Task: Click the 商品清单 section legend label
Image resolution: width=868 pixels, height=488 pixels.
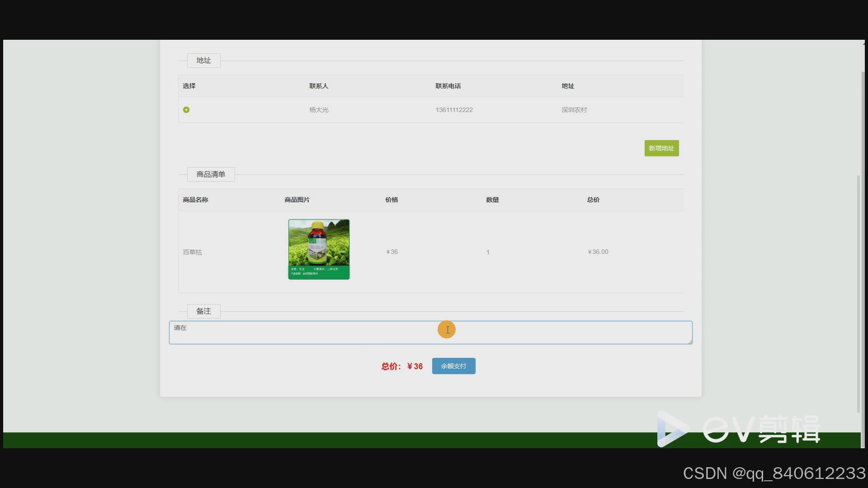Action: pyautogui.click(x=211, y=174)
